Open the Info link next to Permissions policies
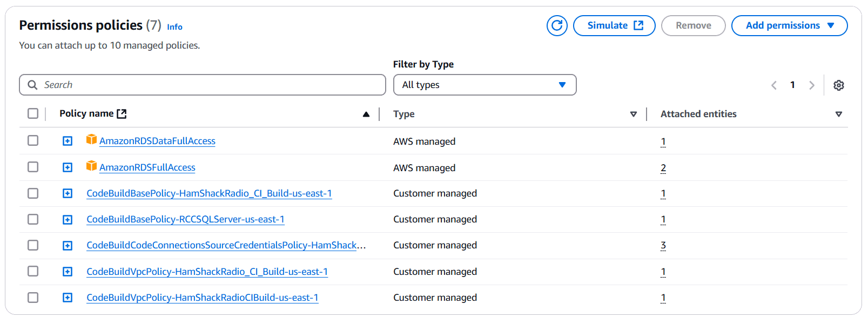The width and height of the screenshot is (868, 324). tap(174, 26)
